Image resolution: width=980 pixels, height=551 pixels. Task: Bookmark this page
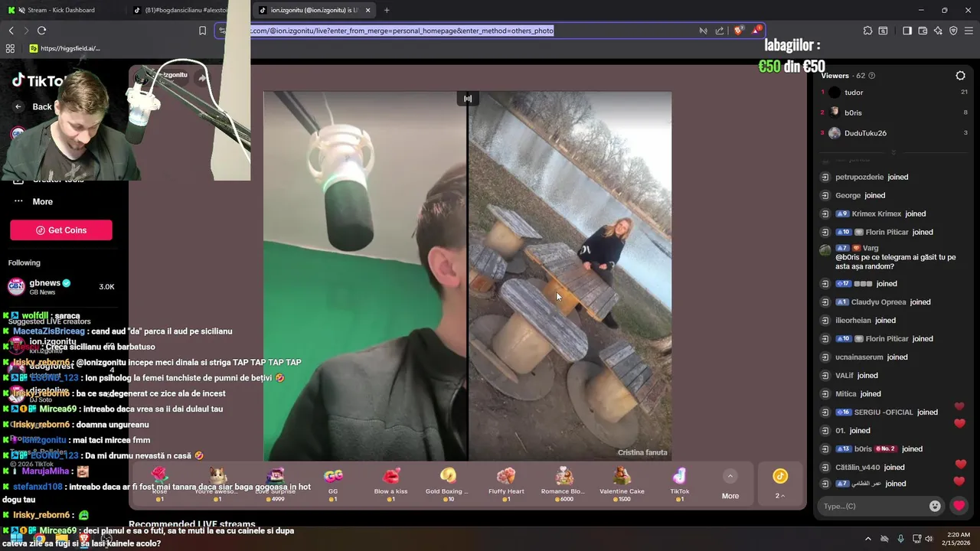pyautogui.click(x=202, y=31)
